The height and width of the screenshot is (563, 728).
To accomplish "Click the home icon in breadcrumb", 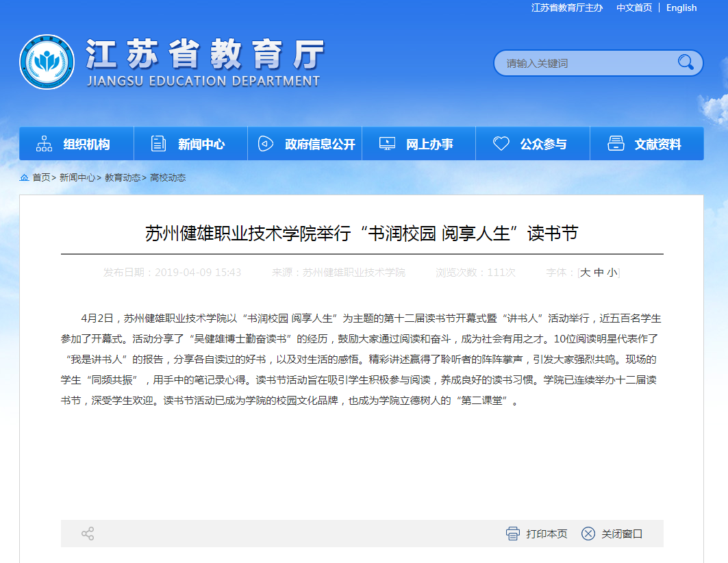I will tap(24, 178).
